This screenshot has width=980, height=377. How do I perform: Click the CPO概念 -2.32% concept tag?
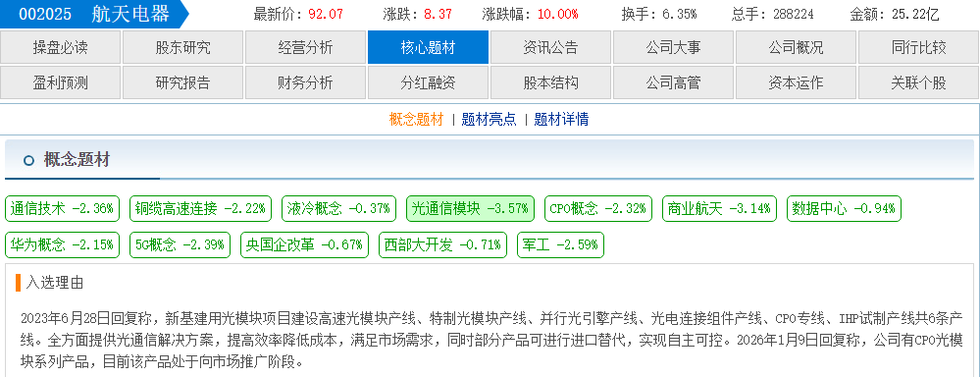point(598,208)
